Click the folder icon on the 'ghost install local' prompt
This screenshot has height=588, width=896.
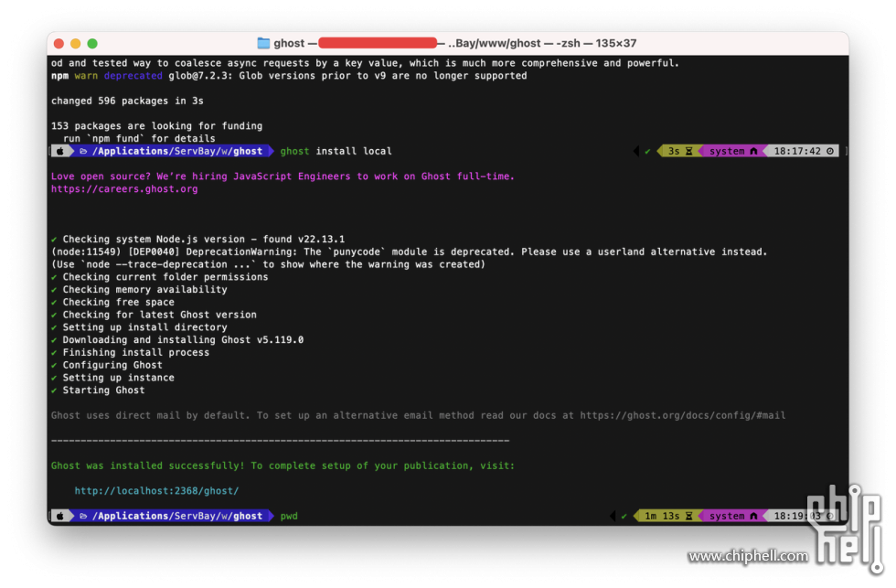pyautogui.click(x=83, y=152)
